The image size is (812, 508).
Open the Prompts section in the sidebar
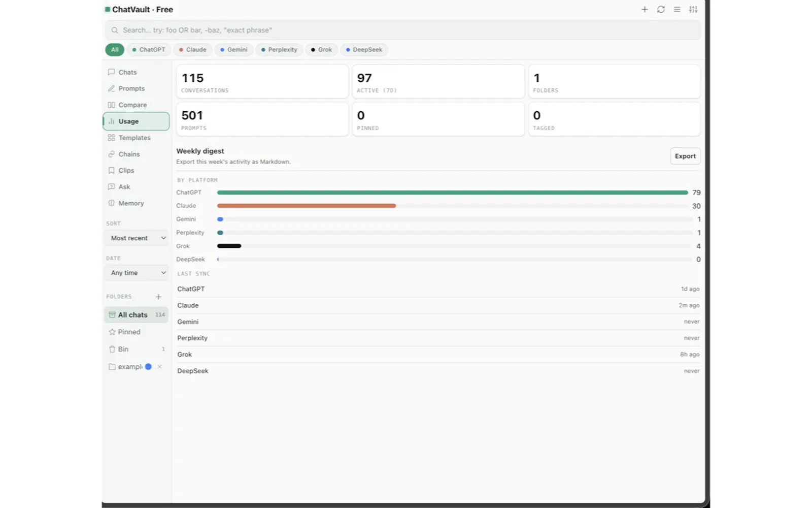(136, 88)
